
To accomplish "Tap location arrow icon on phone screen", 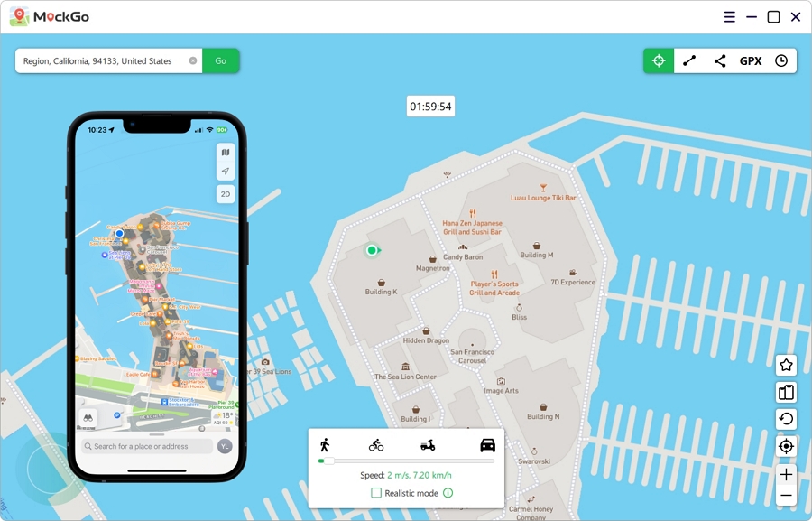I will [x=226, y=171].
